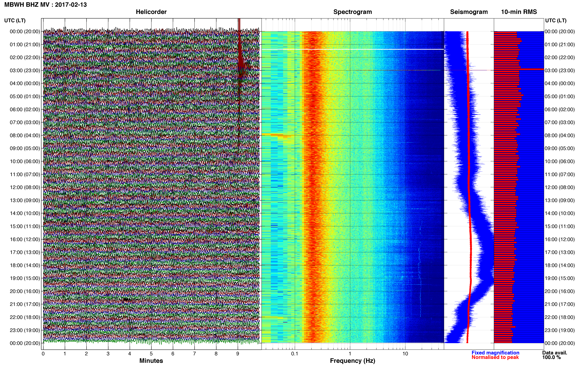
Task: Click the 'Minutes' x-axis label
Action: coord(151,361)
